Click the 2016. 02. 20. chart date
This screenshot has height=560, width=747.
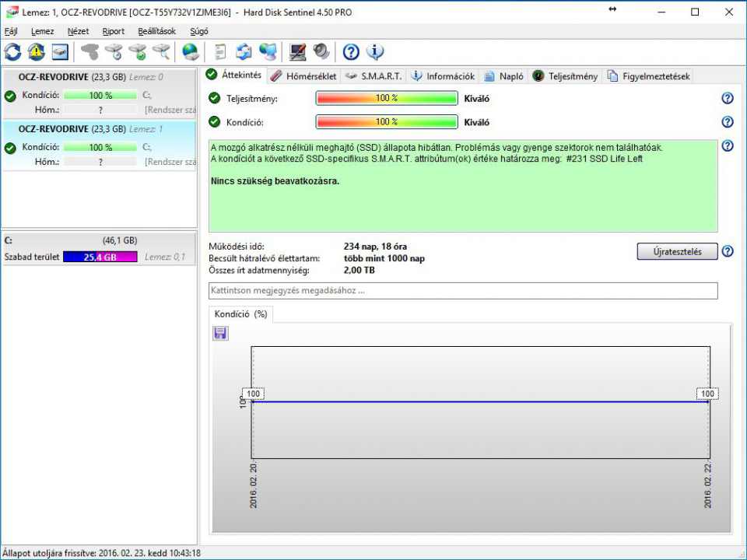[254, 485]
